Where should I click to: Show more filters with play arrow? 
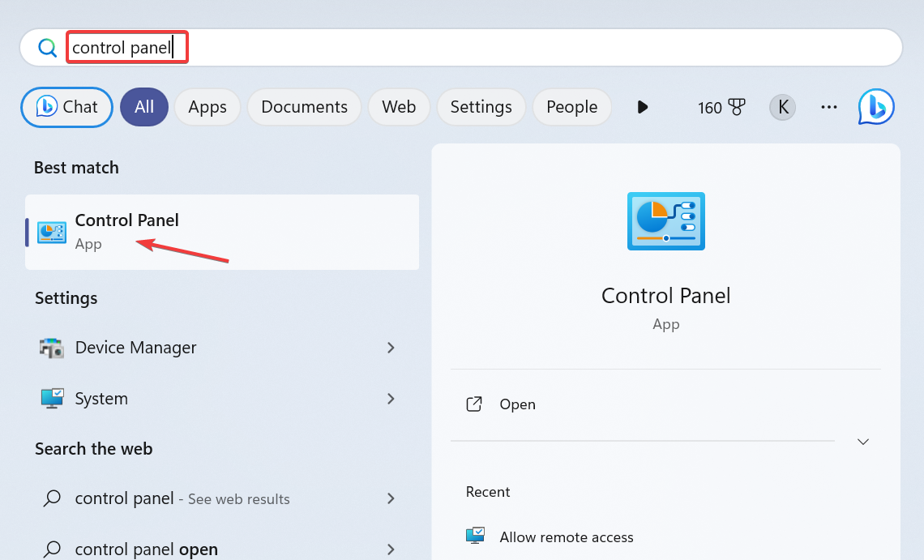point(642,107)
